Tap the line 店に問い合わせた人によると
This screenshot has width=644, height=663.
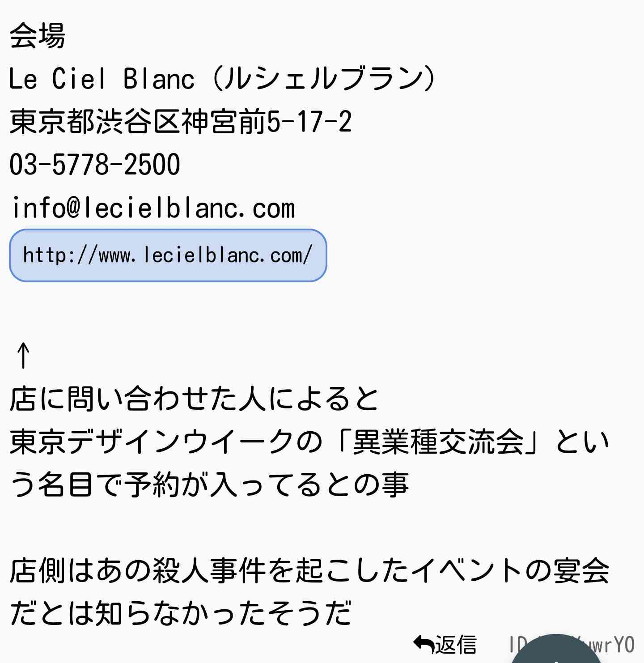(x=195, y=398)
